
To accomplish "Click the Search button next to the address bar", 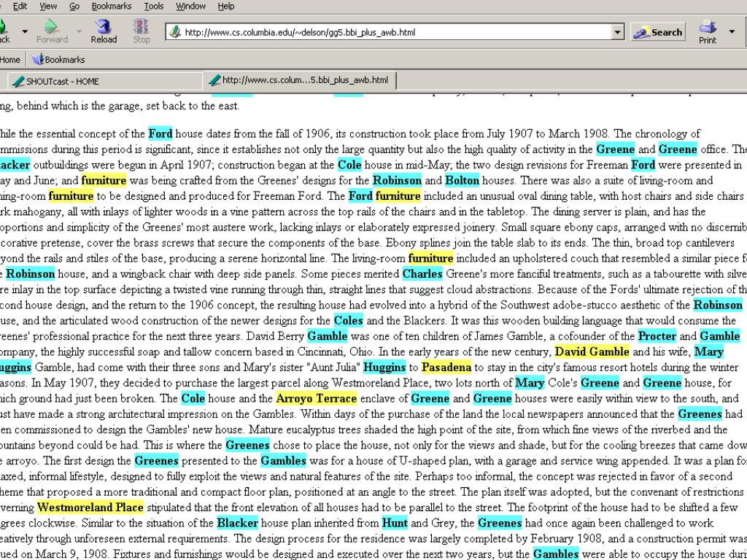I will [x=659, y=32].
